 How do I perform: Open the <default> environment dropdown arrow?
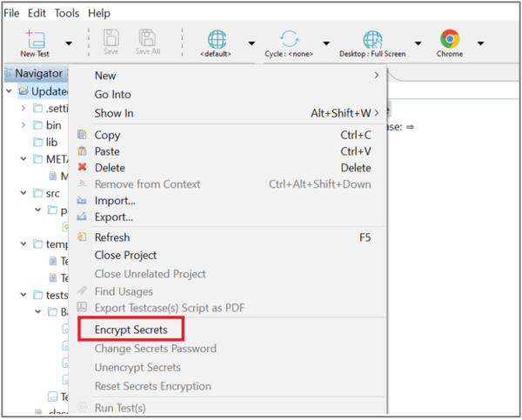251,43
